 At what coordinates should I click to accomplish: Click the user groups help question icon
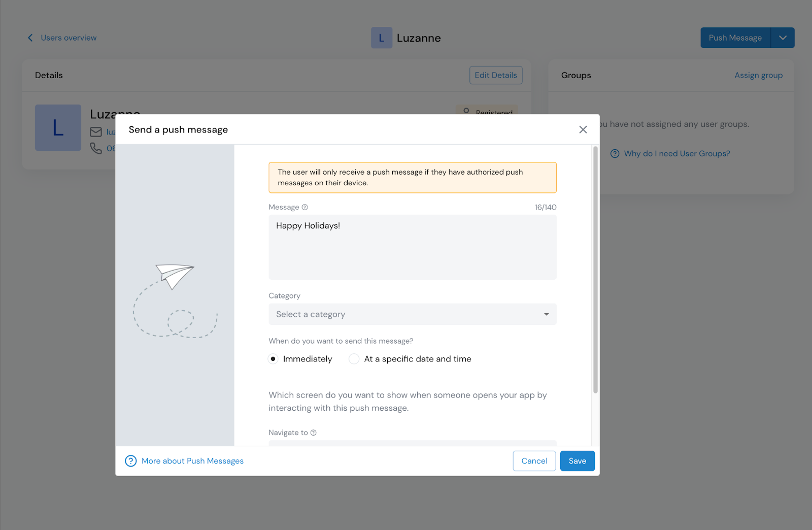(x=615, y=154)
